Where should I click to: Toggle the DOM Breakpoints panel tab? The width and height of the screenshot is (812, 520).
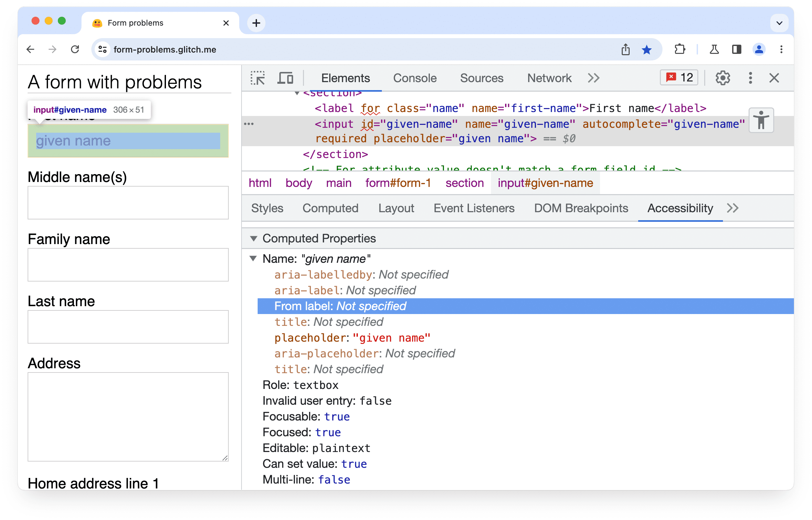coord(581,208)
